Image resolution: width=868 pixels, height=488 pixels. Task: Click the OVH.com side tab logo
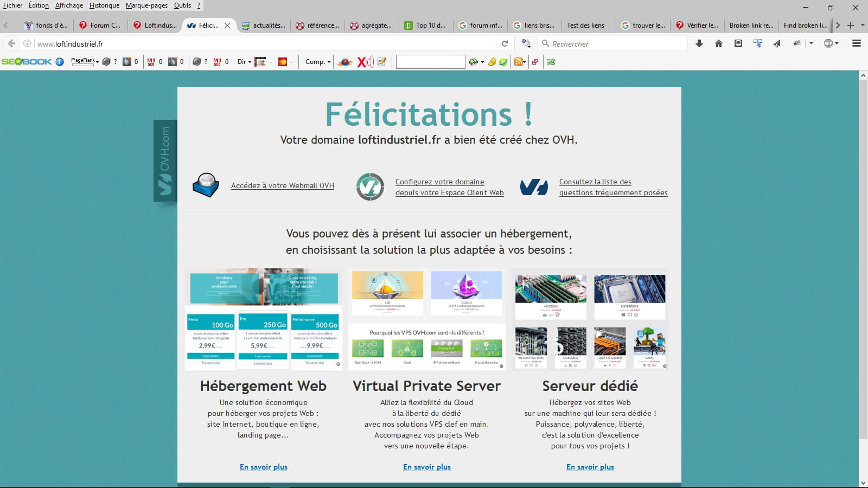click(x=165, y=160)
